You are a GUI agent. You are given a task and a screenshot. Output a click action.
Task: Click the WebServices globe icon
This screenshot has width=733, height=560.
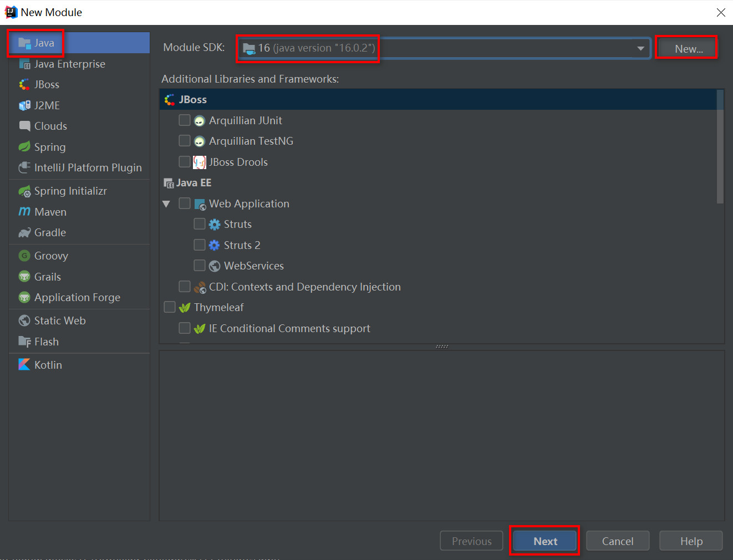(215, 266)
